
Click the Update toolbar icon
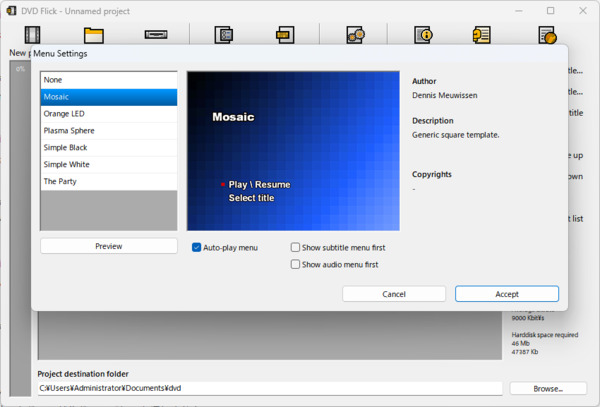tap(547, 35)
